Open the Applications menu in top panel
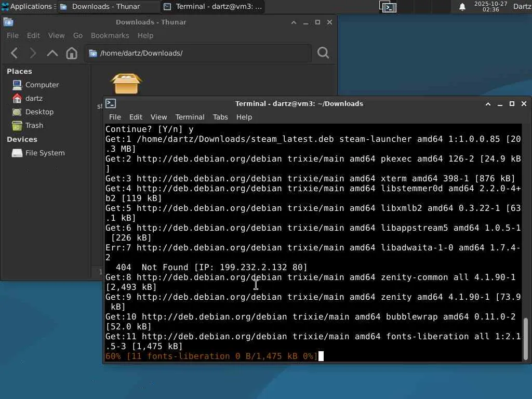This screenshot has width=532, height=399. click(28, 6)
